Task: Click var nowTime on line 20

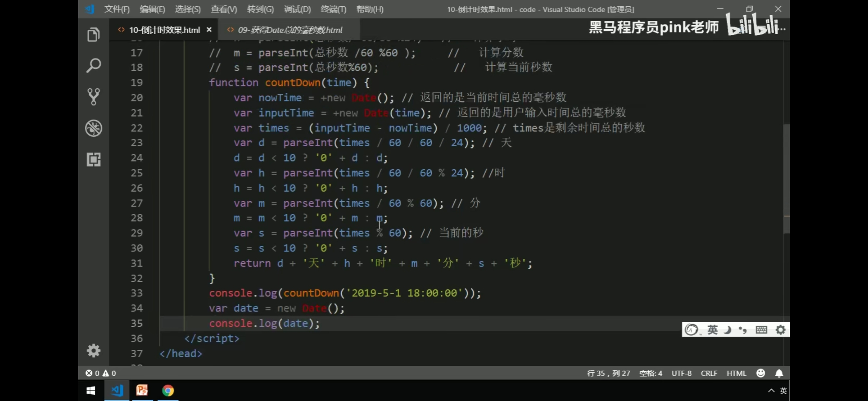Action: click(267, 98)
